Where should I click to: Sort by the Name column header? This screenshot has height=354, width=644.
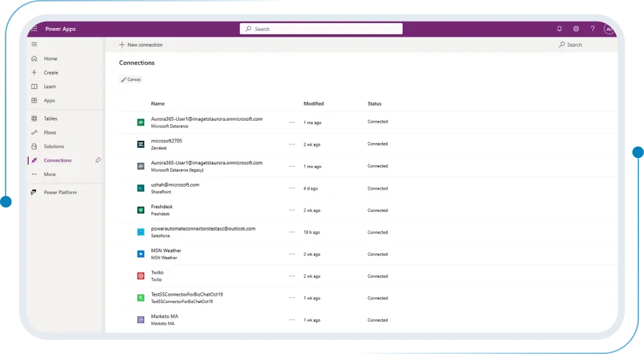[158, 103]
